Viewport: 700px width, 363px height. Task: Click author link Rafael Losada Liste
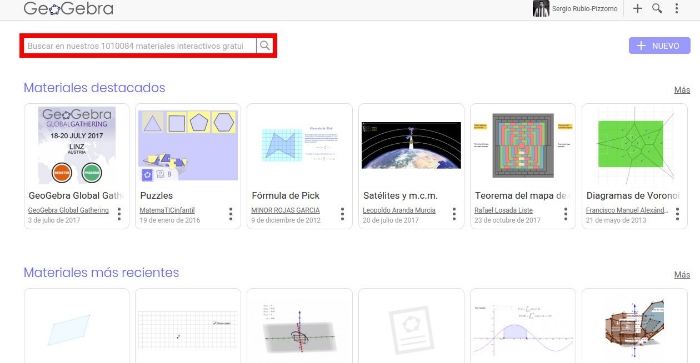[x=504, y=210]
